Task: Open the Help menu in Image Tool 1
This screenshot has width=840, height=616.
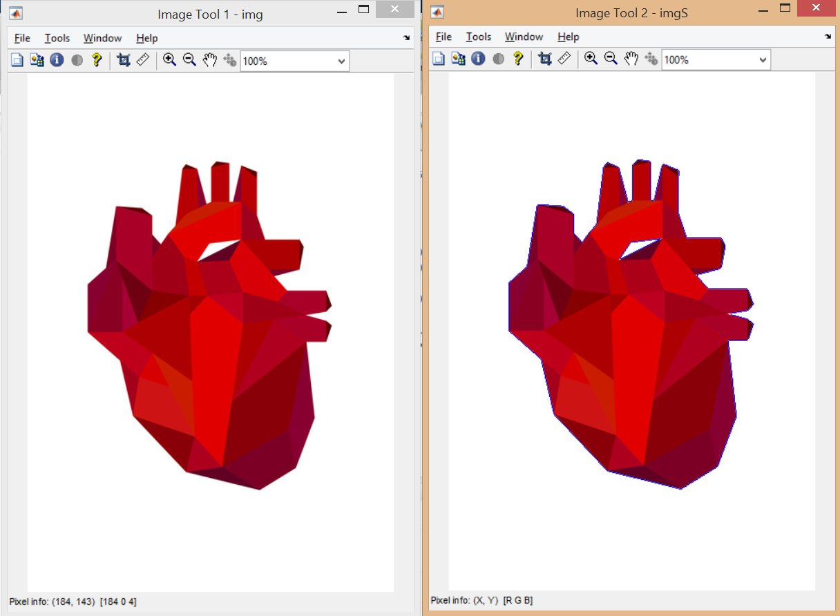Action: (146, 38)
